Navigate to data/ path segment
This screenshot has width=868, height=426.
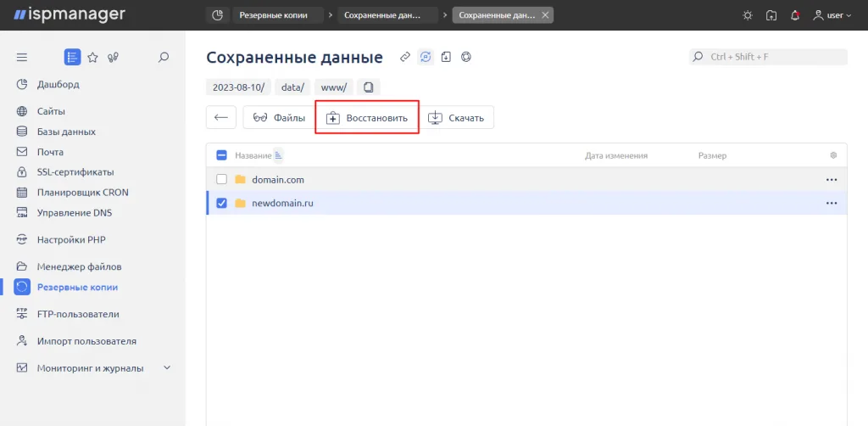click(x=292, y=87)
